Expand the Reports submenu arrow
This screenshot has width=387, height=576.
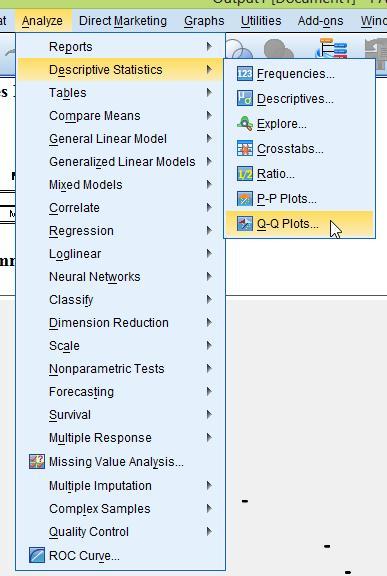pos(209,46)
